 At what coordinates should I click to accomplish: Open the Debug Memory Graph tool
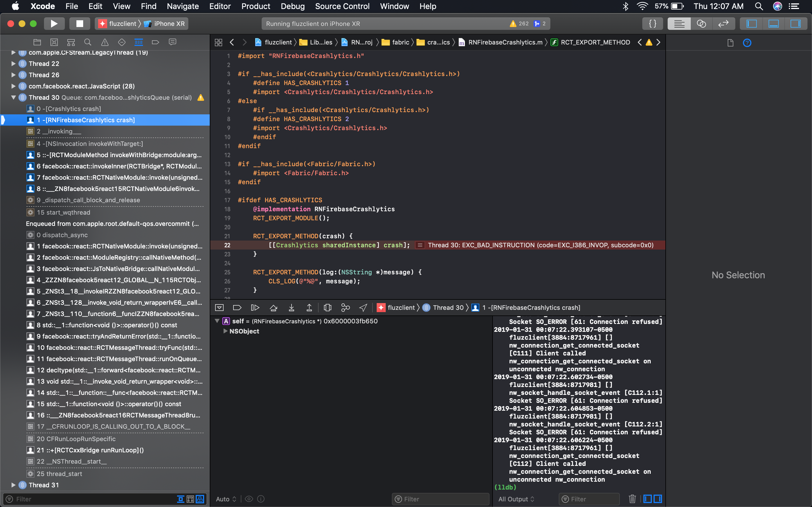click(x=345, y=308)
